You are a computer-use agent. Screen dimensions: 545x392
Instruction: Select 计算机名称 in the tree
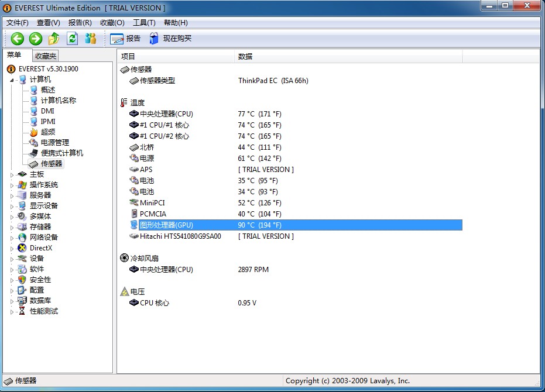pos(59,101)
